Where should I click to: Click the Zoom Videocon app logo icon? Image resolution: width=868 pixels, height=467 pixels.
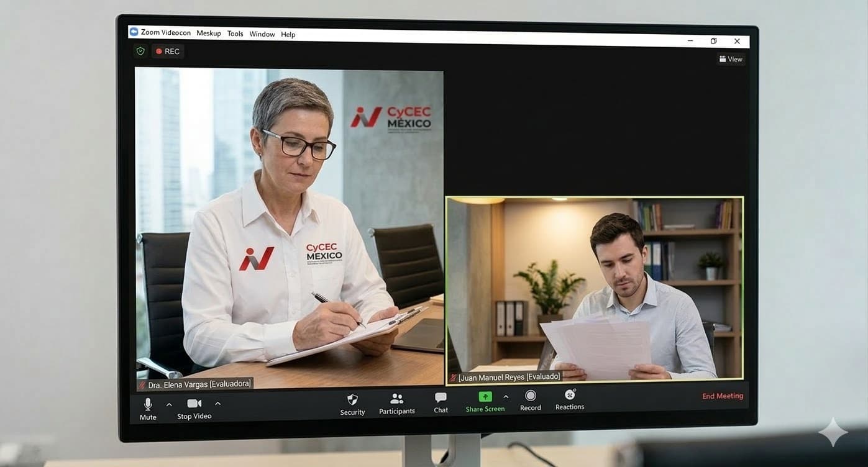point(134,30)
